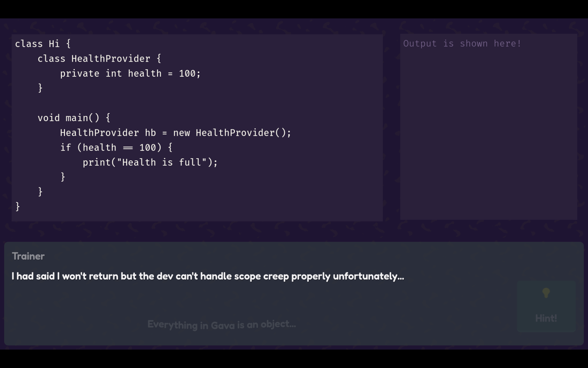
Task: Click the variable 'health' in the if condition
Action: (100, 148)
